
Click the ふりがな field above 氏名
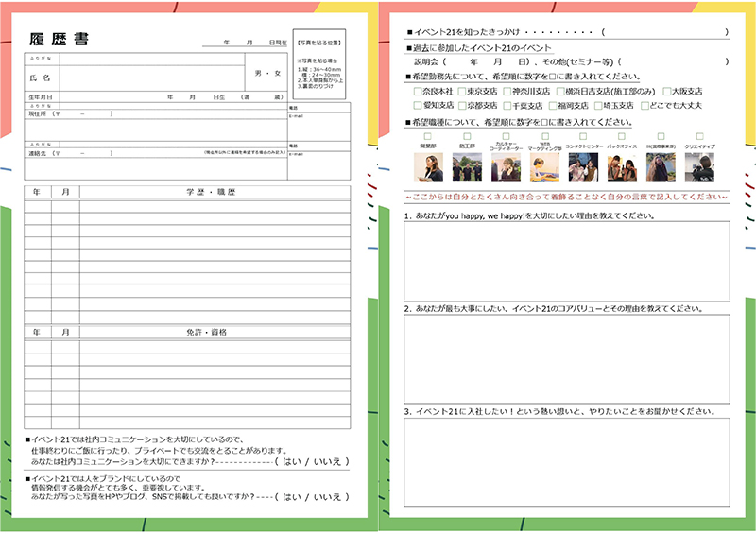[152, 59]
